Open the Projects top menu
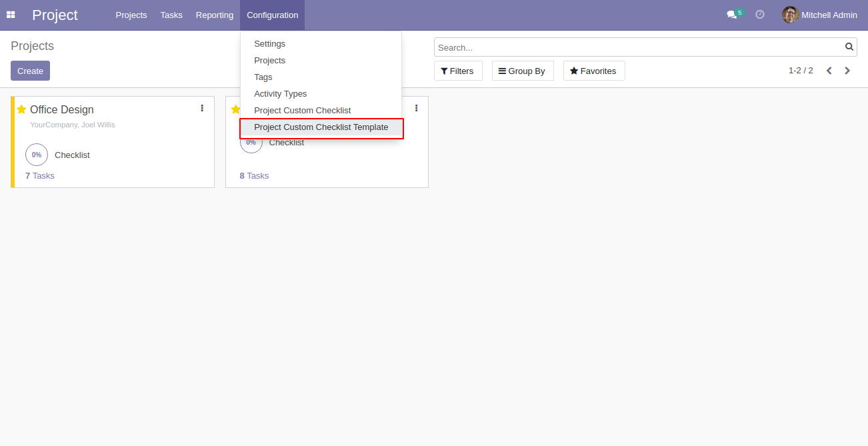Viewport: 868px width, 446px height. (x=131, y=15)
